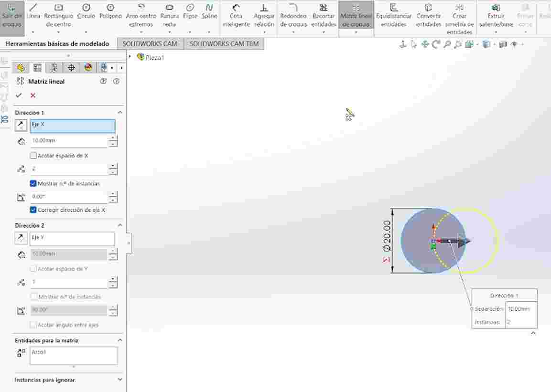Open FeatureManager design tree tab
The height and width of the screenshot is (392, 551).
click(x=21, y=67)
